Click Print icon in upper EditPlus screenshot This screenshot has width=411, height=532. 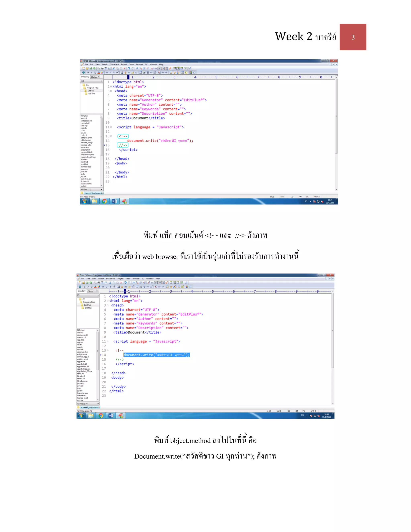click(103, 68)
